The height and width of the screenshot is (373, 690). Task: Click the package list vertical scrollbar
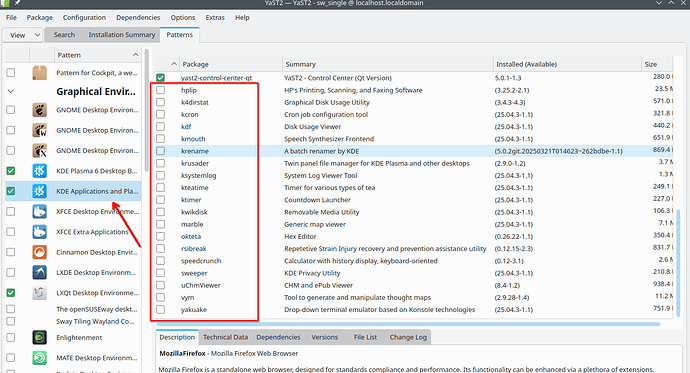[678, 263]
